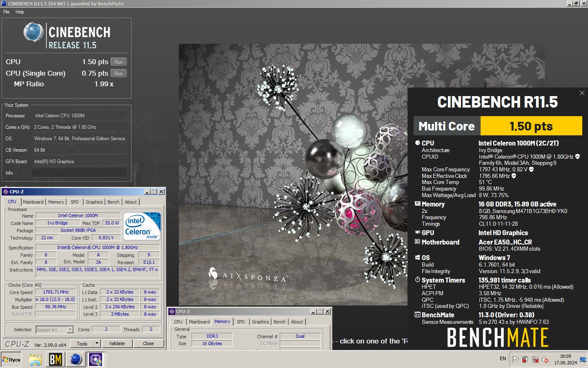
Task: Open the Tools dropdown arrow in CPU-Z
Action: [97, 343]
